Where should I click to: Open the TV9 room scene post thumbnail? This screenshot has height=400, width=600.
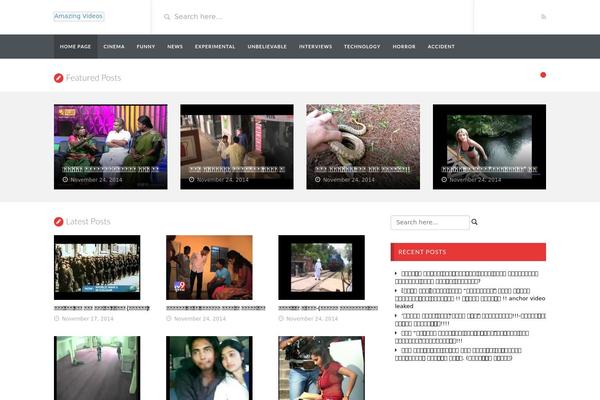tap(209, 268)
